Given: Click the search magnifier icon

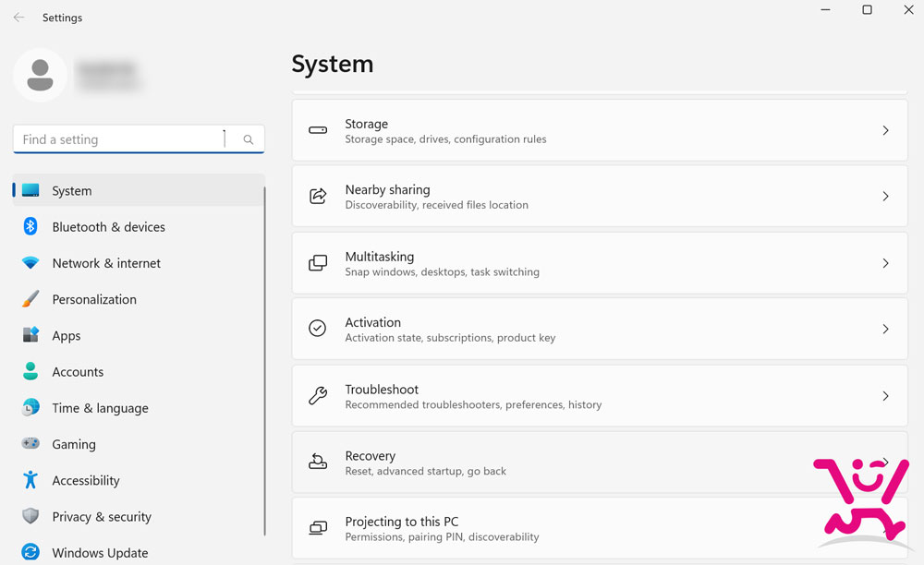Looking at the screenshot, I should pos(248,139).
